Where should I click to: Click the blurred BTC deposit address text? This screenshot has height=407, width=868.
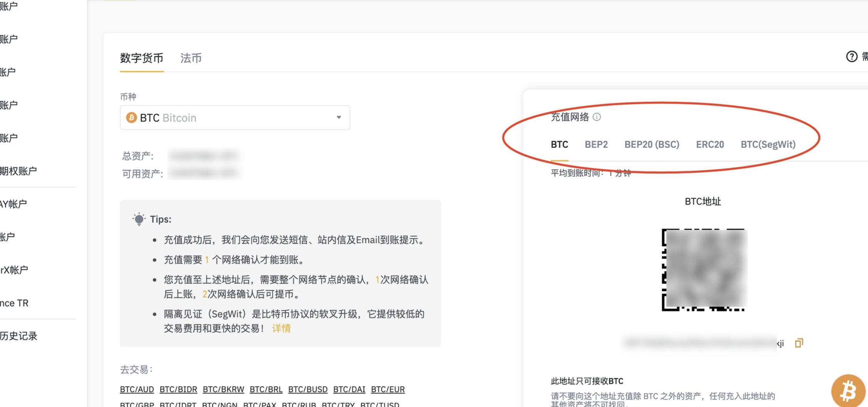(703, 343)
